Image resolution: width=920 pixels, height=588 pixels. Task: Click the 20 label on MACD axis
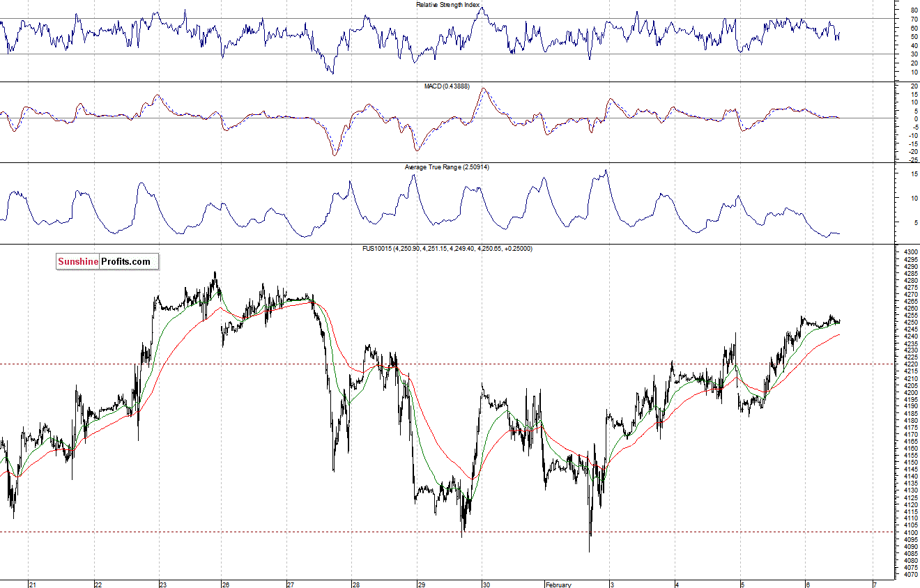[914, 85]
